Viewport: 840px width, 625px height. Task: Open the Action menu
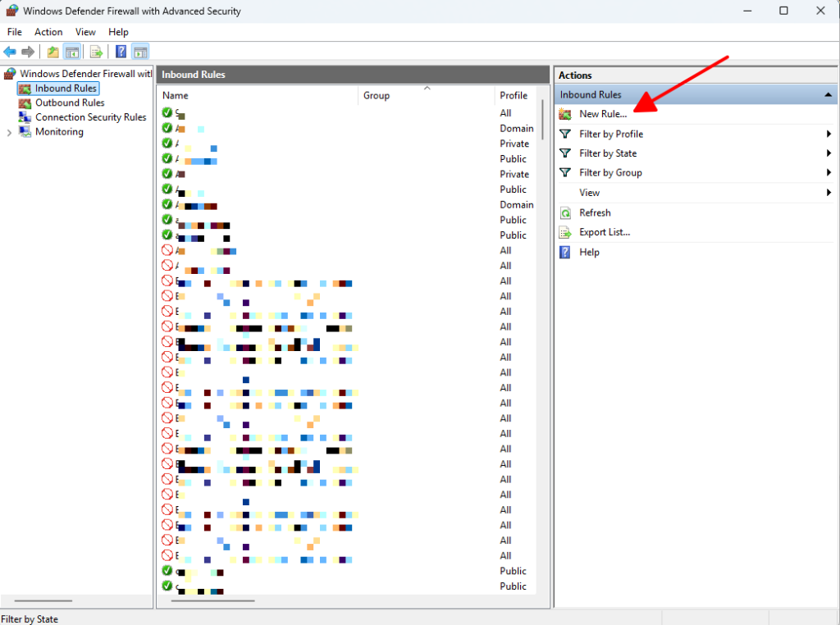[x=48, y=32]
